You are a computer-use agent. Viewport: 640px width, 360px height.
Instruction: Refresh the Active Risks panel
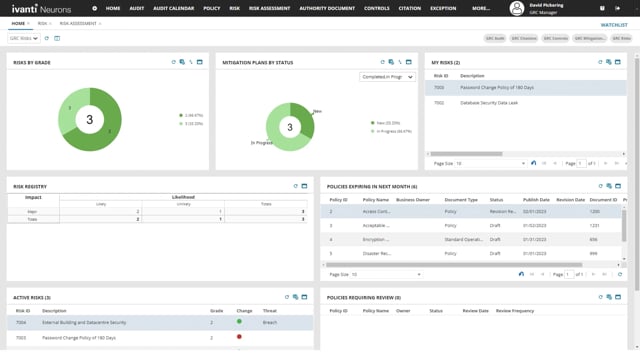(x=287, y=297)
